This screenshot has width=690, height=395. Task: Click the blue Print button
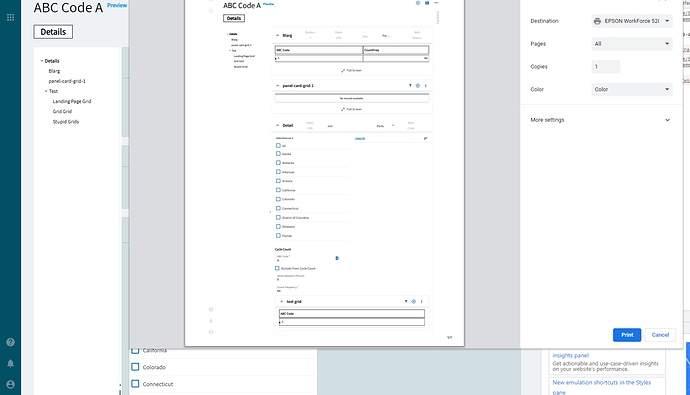tap(627, 335)
